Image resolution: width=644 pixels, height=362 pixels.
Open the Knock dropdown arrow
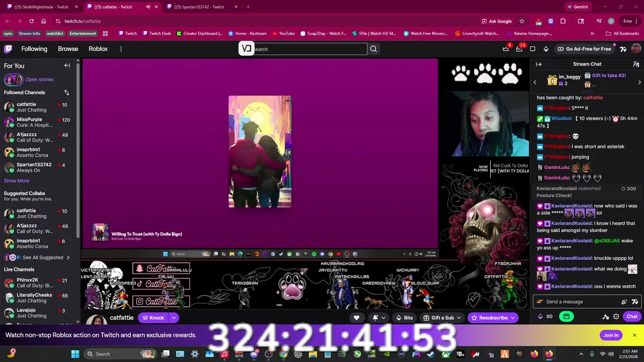(174, 318)
